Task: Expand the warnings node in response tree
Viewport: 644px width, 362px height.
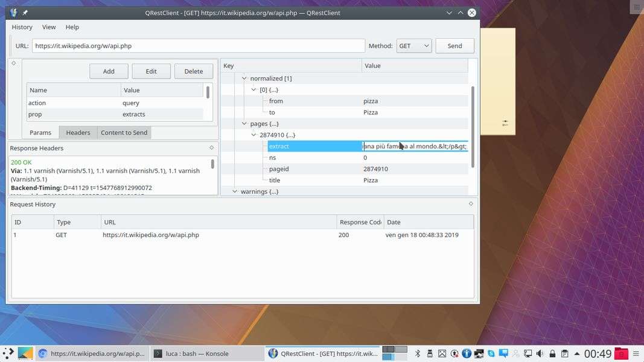Action: click(235, 192)
